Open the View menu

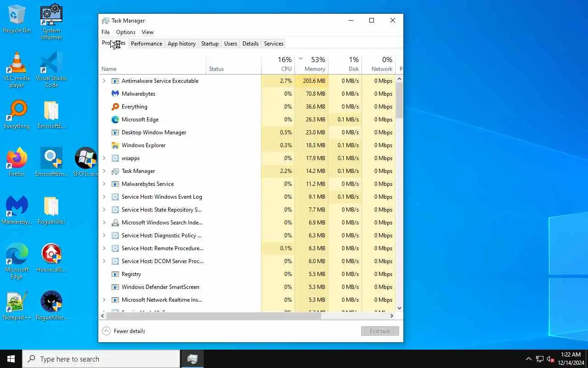click(x=147, y=32)
